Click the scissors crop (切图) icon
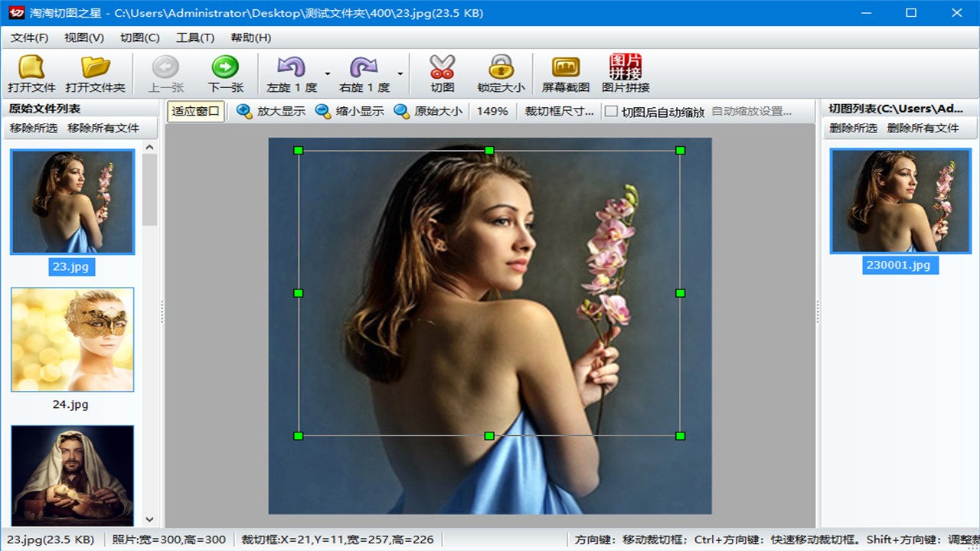The width and height of the screenshot is (980, 551). tap(442, 68)
